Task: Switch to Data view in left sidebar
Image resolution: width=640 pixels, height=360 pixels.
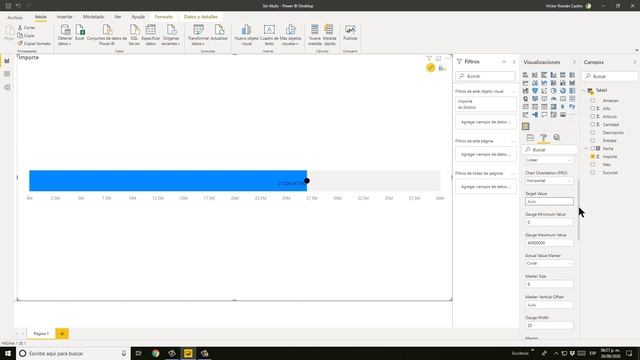Action: pyautogui.click(x=7, y=74)
